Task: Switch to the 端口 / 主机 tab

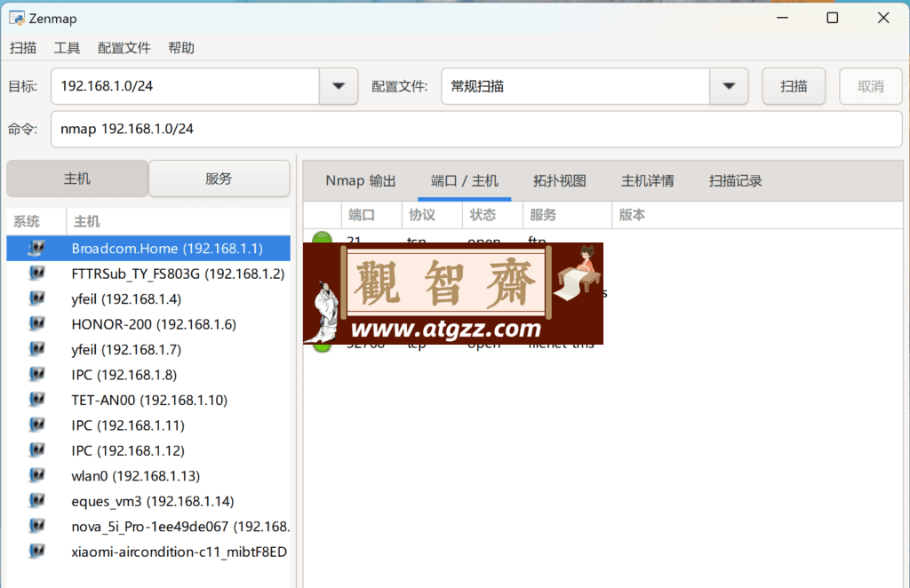Action: 464,181
